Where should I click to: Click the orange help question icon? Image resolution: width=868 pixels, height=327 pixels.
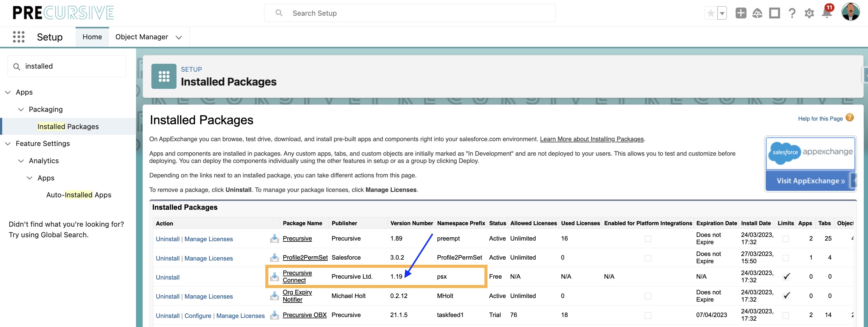point(850,118)
